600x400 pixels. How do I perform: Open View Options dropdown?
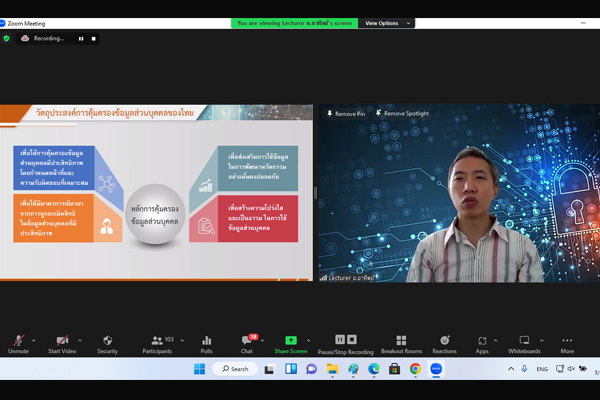tap(386, 23)
